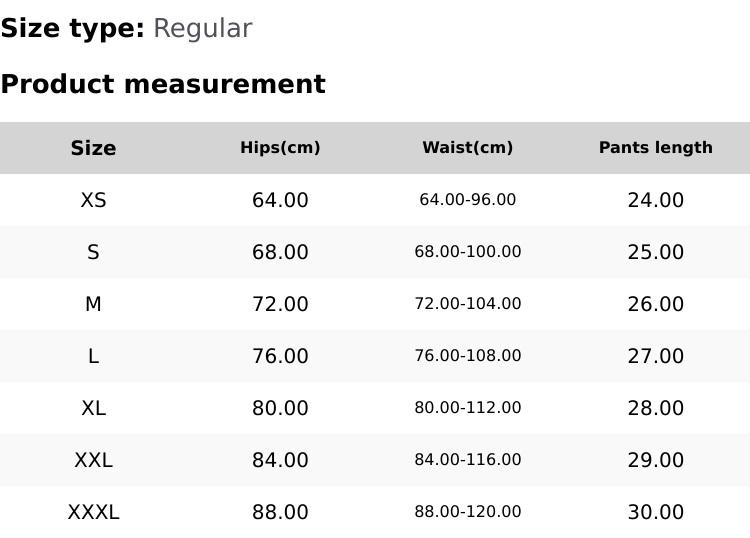
Task: Select the XL size row label
Action: pos(93,408)
